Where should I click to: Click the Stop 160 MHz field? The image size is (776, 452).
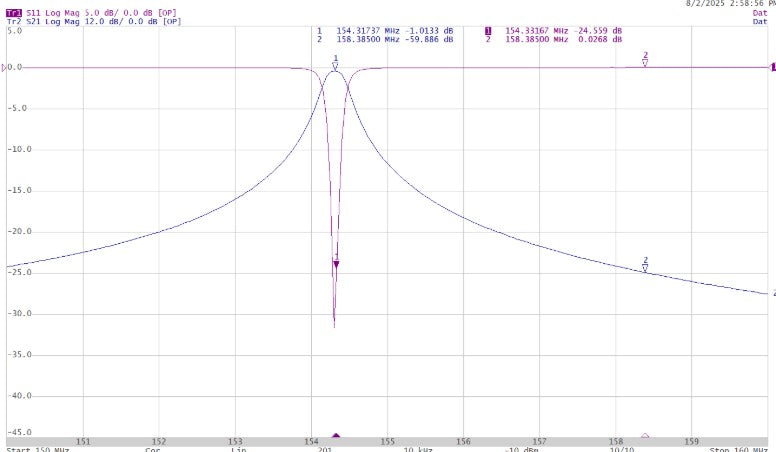tap(740, 448)
